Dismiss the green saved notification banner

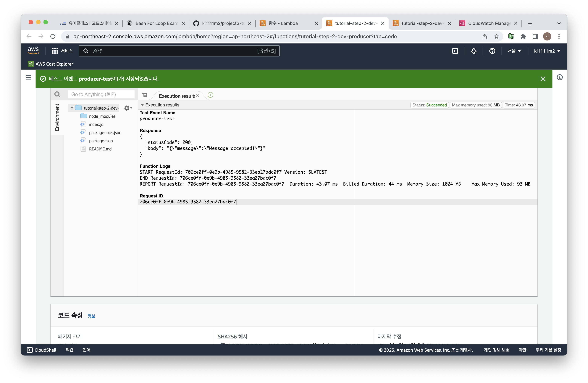click(x=543, y=79)
